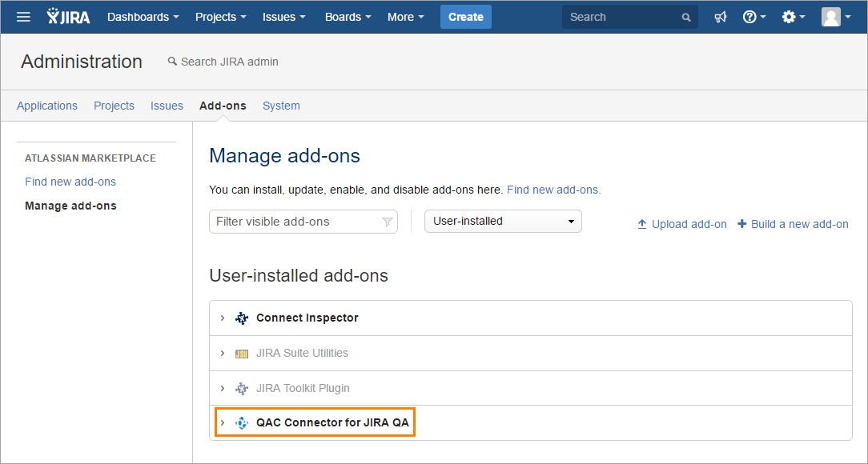
Task: Click the JIRA logo to go home
Action: click(68, 16)
